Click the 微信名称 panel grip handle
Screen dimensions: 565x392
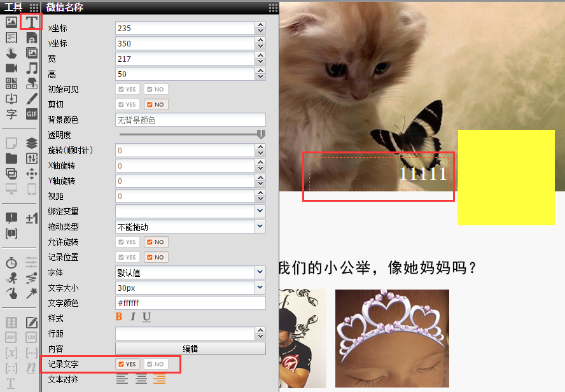point(273,8)
